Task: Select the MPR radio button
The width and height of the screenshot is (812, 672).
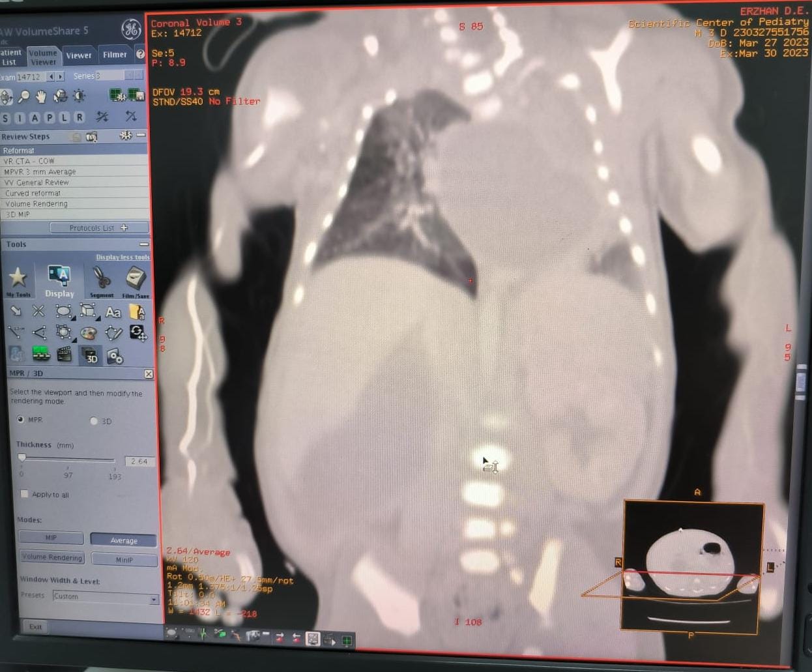Action: click(21, 420)
